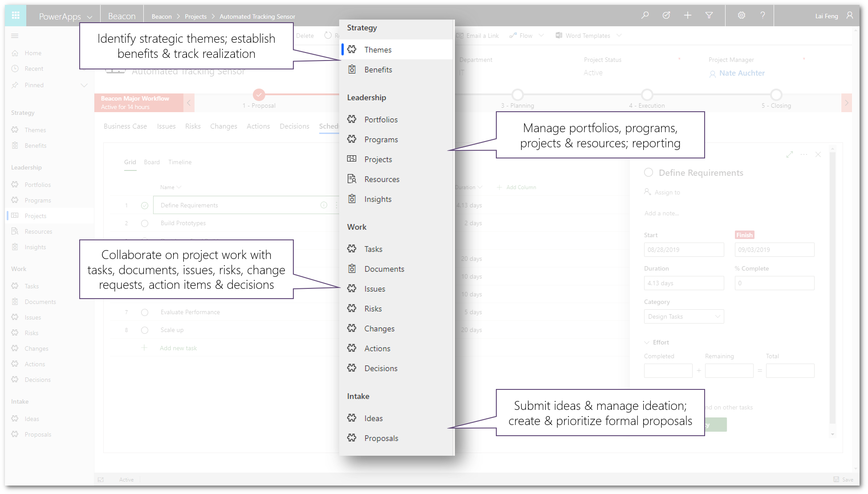Click the Portfolios puzzle icon in enlarged menu

click(352, 119)
